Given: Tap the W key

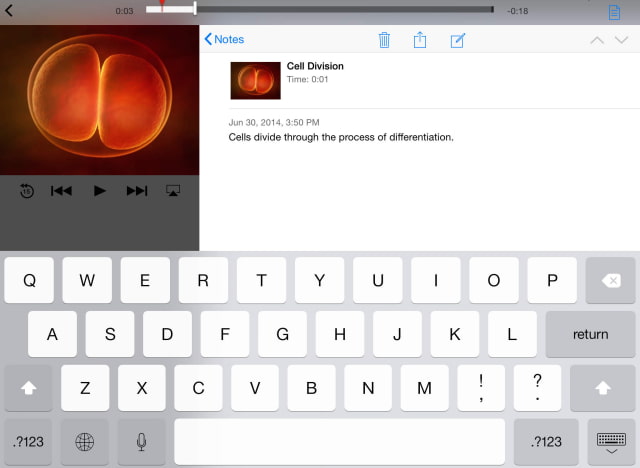Looking at the screenshot, I should click(x=87, y=280).
